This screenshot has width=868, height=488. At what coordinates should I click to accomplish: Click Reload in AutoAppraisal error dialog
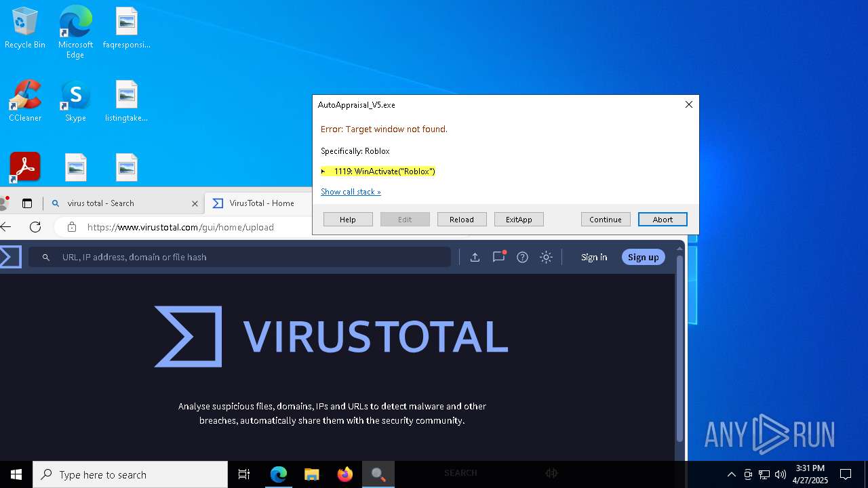point(462,220)
